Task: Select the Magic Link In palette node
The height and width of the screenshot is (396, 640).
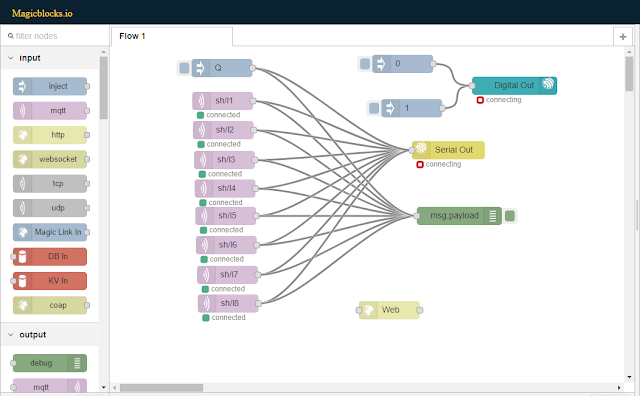Action: [x=50, y=232]
